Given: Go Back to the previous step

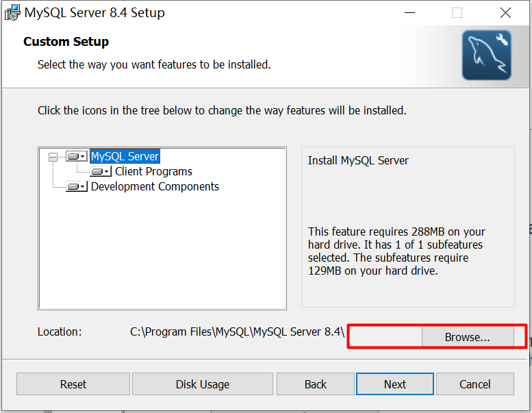Looking at the screenshot, I should pos(316,384).
